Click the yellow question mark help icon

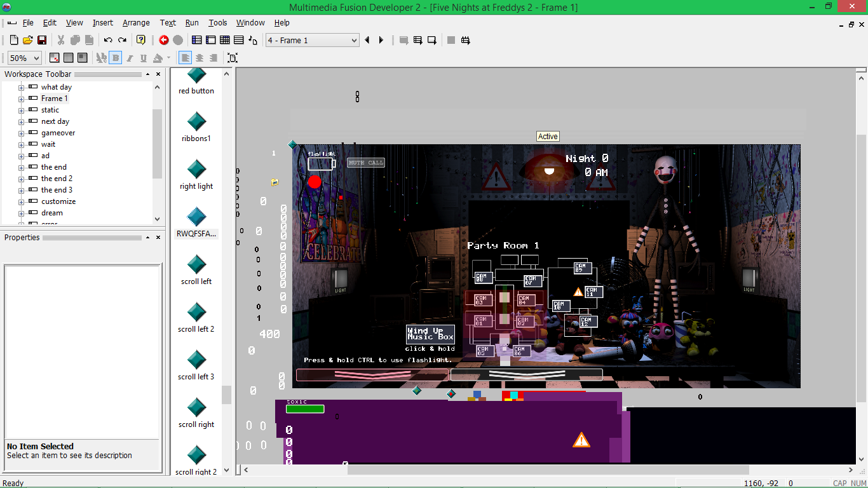click(141, 40)
